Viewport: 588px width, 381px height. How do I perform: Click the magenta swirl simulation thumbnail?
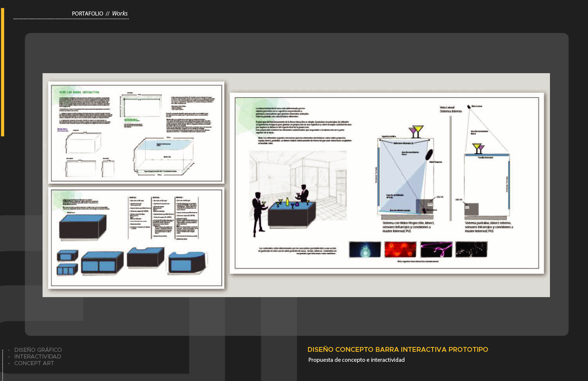(436, 249)
